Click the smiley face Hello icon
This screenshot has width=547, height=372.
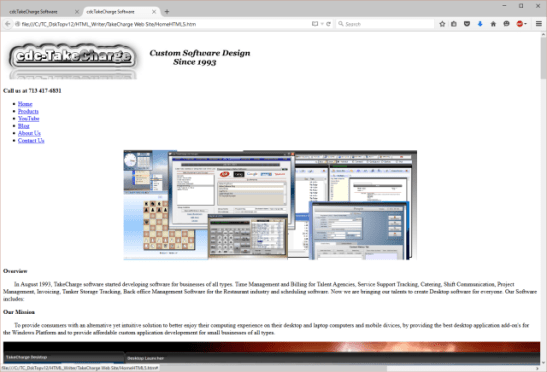pyautogui.click(x=507, y=24)
